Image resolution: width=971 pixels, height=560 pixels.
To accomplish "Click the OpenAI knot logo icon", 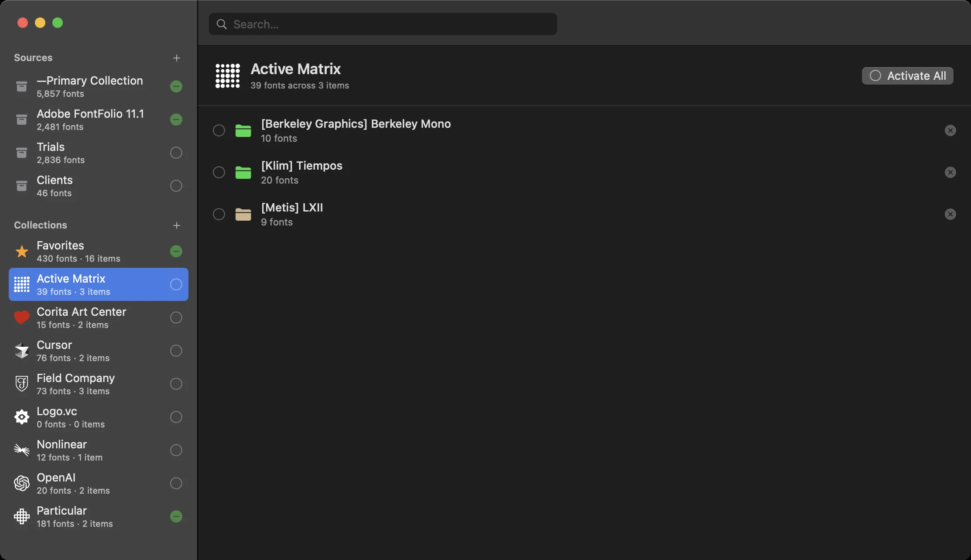I will (x=21, y=483).
